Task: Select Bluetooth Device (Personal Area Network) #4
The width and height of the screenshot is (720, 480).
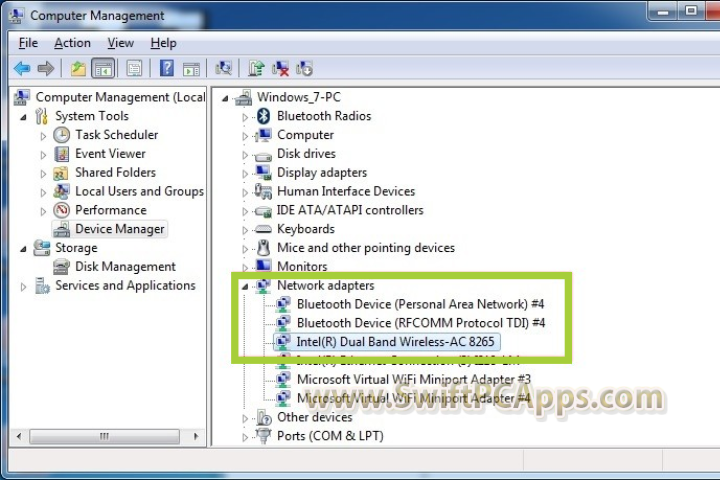Action: 420,304
